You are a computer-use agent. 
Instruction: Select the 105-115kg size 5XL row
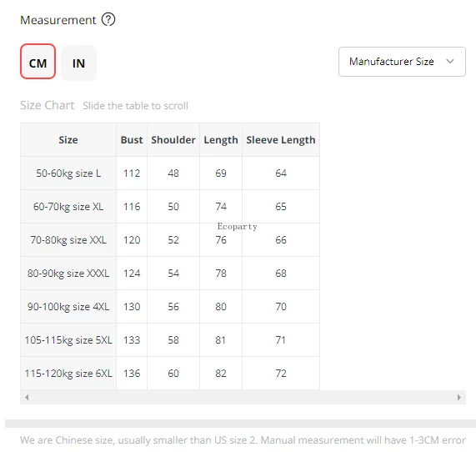(170, 340)
